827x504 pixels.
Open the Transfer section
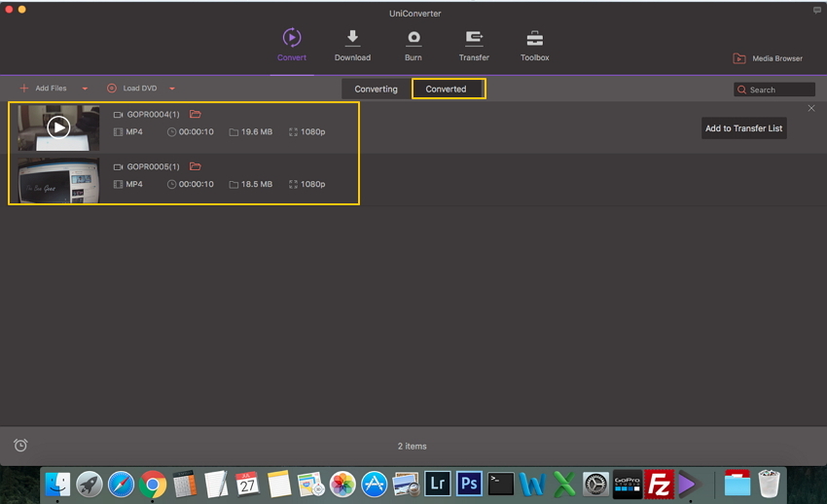[474, 46]
